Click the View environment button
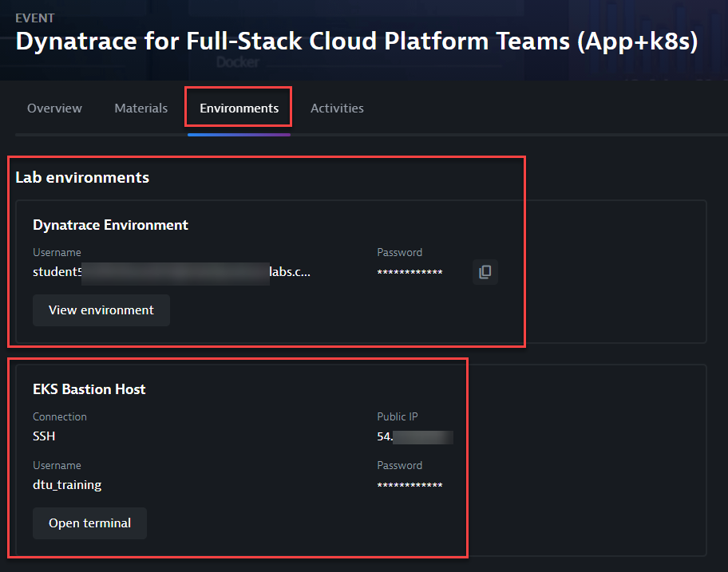 [101, 310]
